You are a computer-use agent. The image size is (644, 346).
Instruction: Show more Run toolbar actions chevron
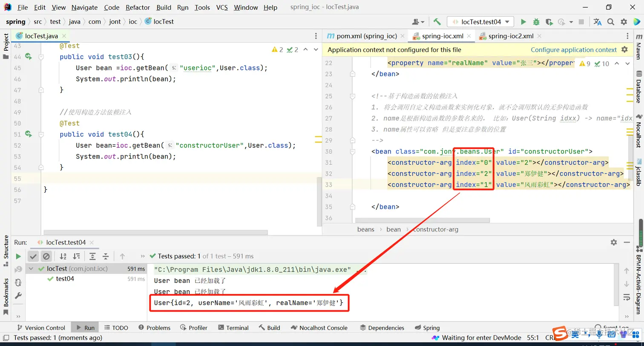[x=143, y=256]
